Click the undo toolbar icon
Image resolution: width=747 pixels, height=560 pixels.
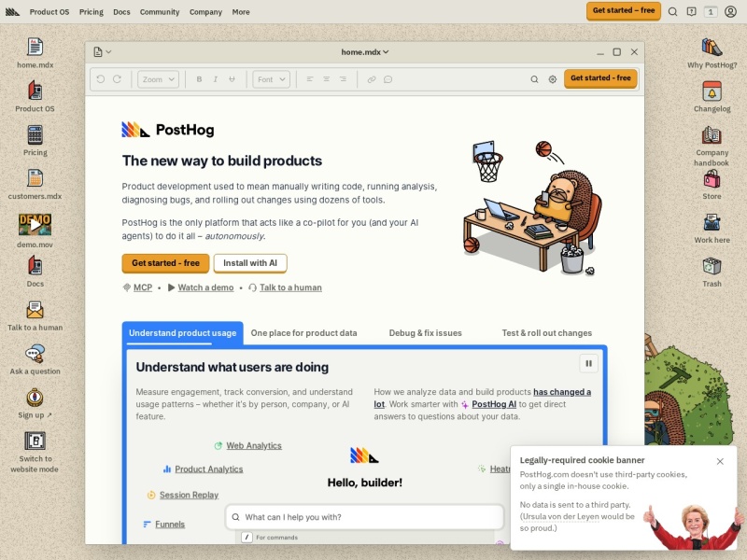pyautogui.click(x=101, y=79)
